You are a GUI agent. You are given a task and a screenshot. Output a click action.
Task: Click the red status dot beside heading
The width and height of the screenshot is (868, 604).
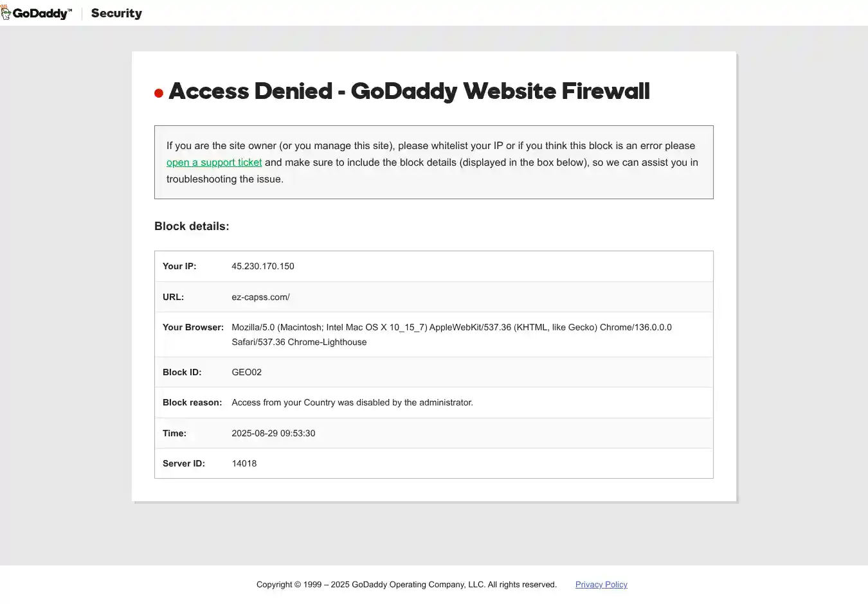click(159, 94)
